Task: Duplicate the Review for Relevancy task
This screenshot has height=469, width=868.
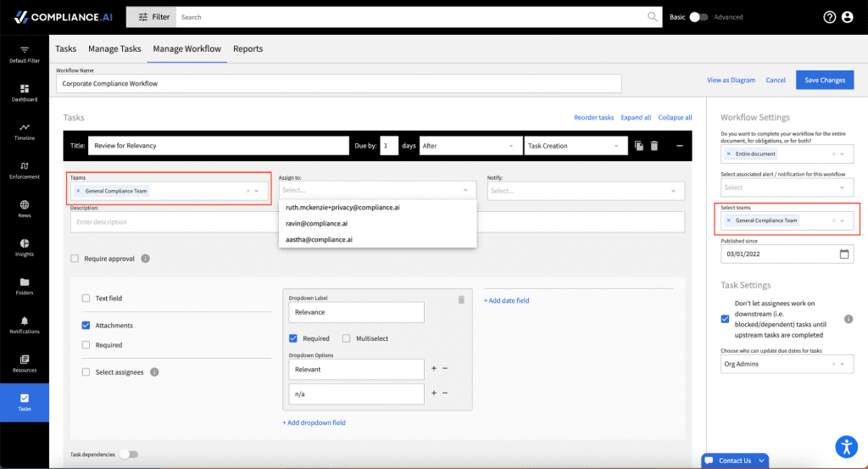Action: click(639, 146)
